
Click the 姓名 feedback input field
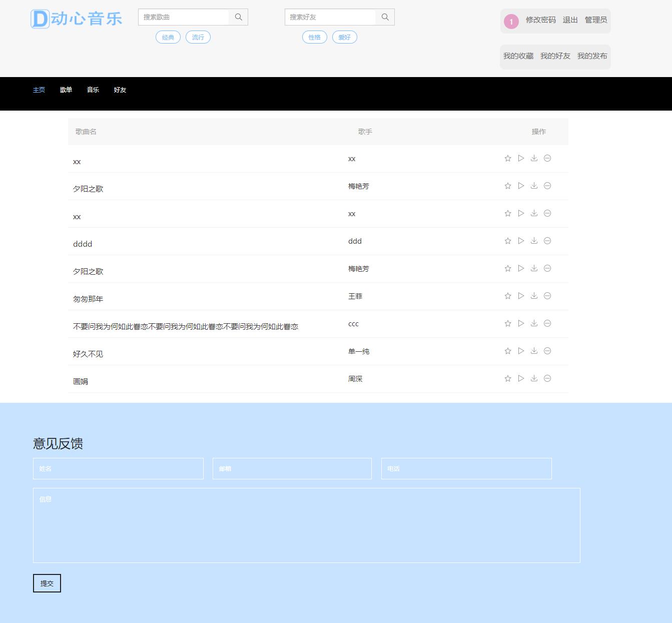(118, 468)
